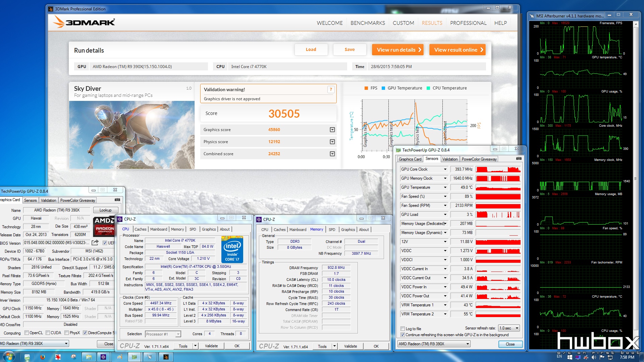644x362 pixels.
Task: Open Windows Explorer folder icon in taskbar
Action: pos(89,357)
